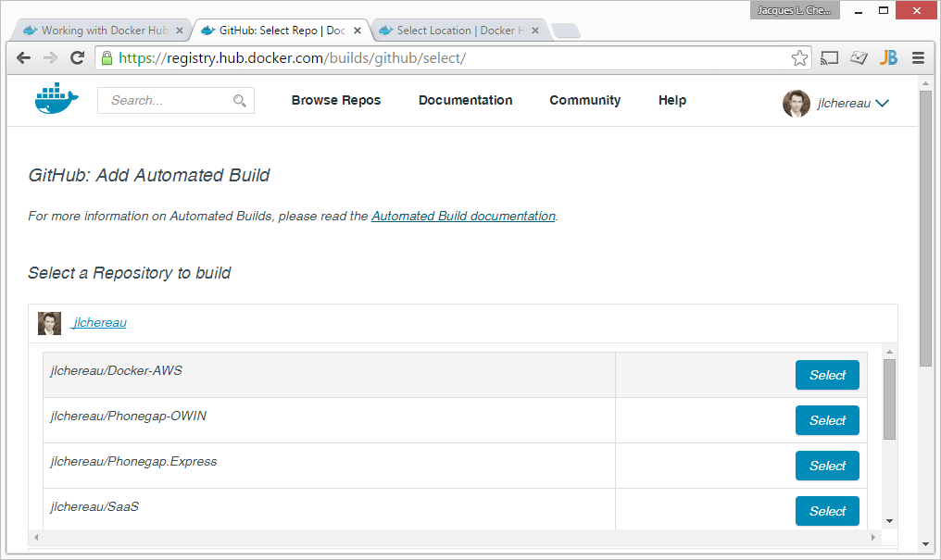
Task: Reload the page with the refresh icon
Action: pyautogui.click(x=77, y=58)
